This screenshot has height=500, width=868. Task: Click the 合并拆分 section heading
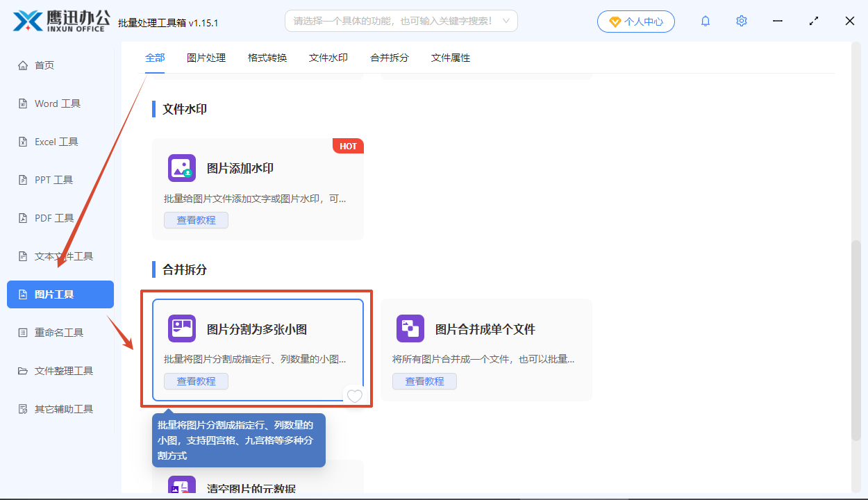click(185, 269)
